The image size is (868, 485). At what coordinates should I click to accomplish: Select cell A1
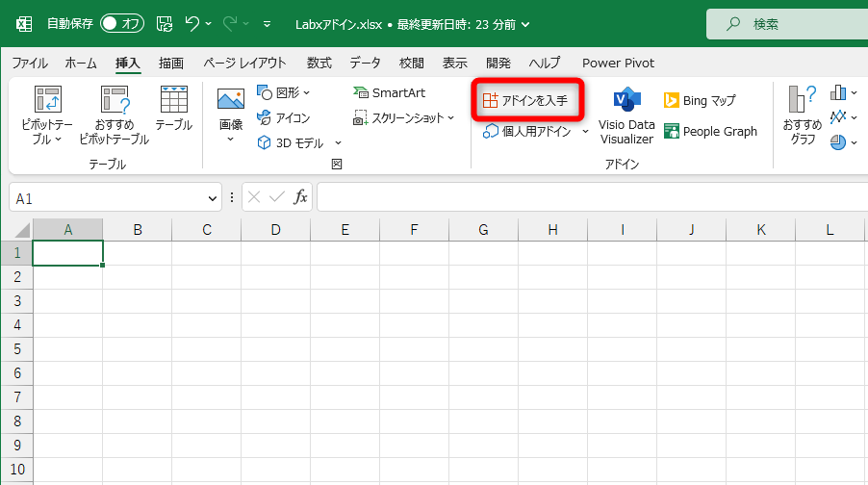tap(68, 253)
